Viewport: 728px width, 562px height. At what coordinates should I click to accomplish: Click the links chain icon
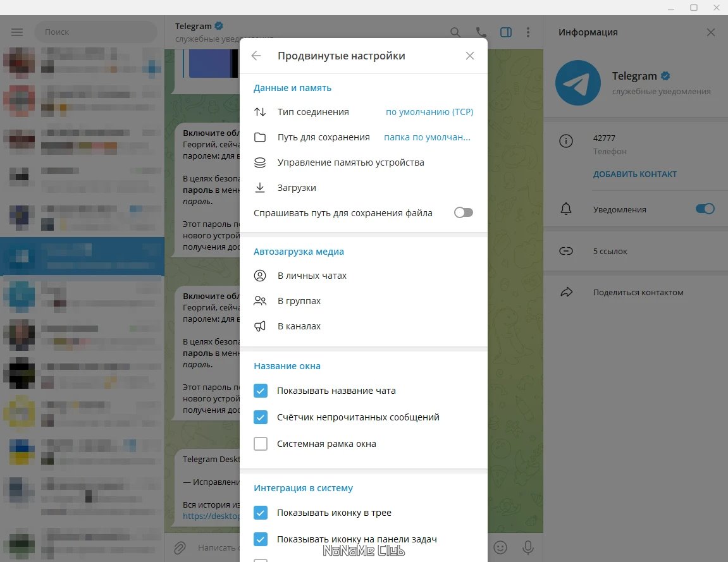(x=566, y=251)
